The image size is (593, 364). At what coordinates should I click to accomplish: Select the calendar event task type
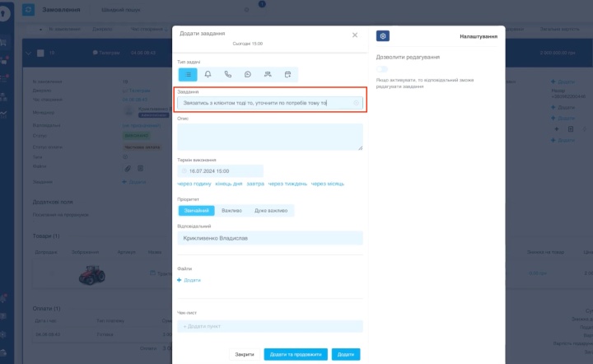pyautogui.click(x=287, y=74)
